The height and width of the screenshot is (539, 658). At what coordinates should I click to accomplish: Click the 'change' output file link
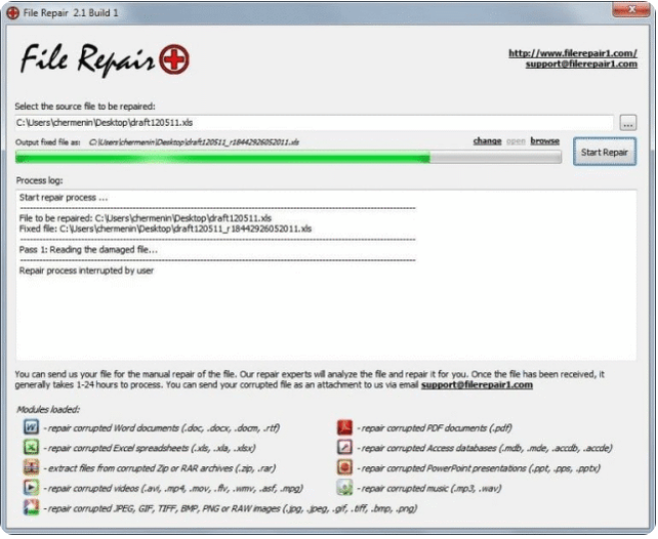click(487, 141)
